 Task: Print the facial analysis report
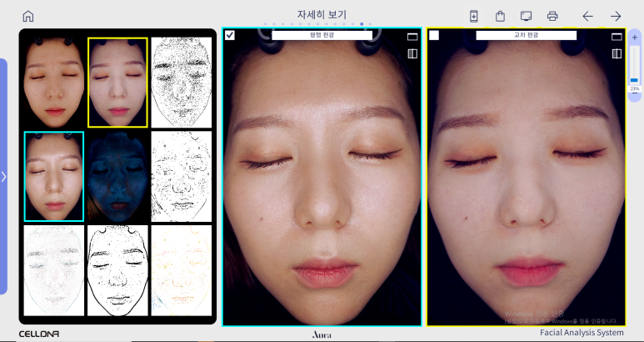tap(552, 16)
